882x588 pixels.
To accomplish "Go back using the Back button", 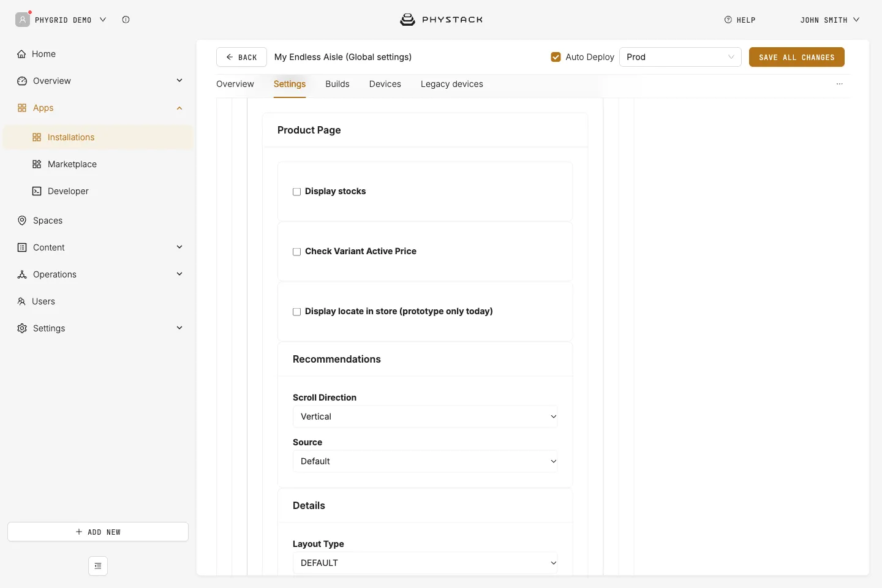I will coord(241,57).
